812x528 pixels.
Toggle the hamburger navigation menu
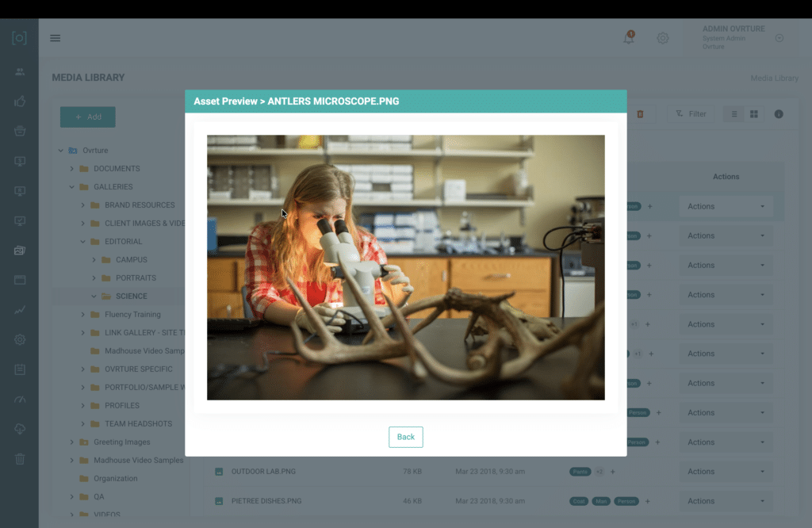(x=56, y=38)
